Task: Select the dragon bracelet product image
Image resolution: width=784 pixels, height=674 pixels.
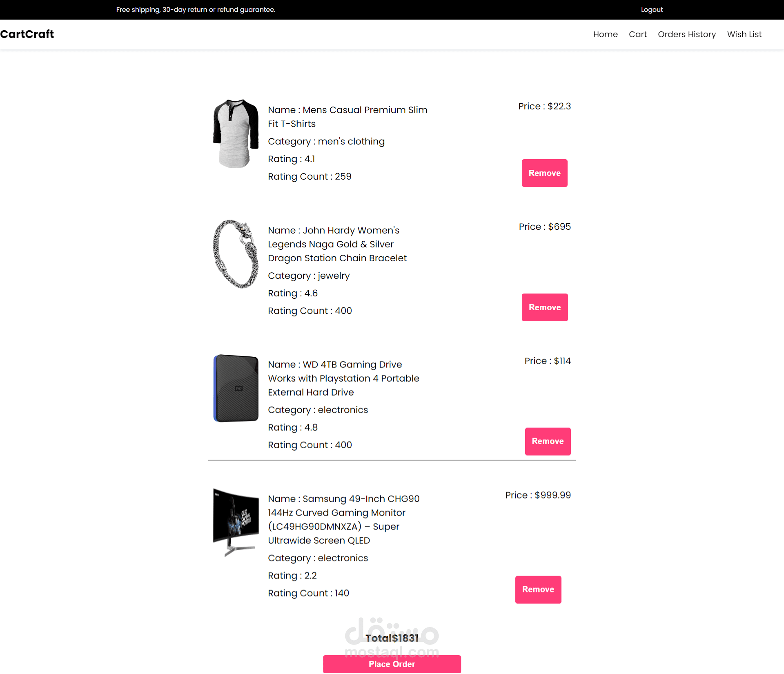Action: coord(236,254)
